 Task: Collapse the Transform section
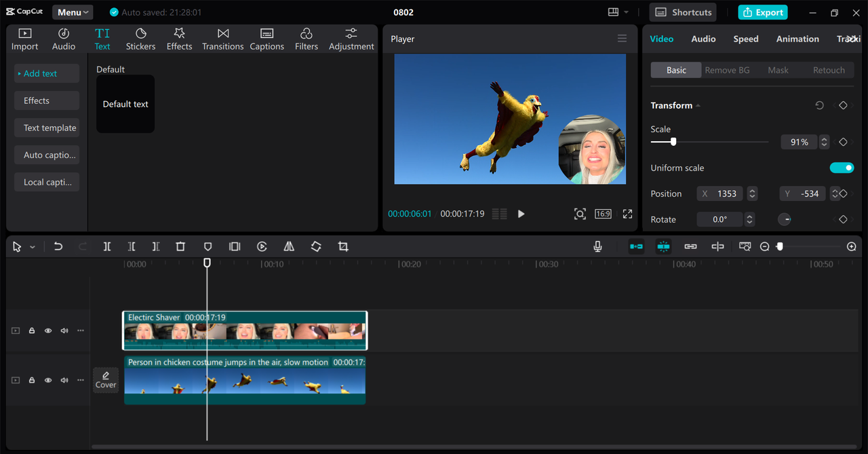(698, 105)
